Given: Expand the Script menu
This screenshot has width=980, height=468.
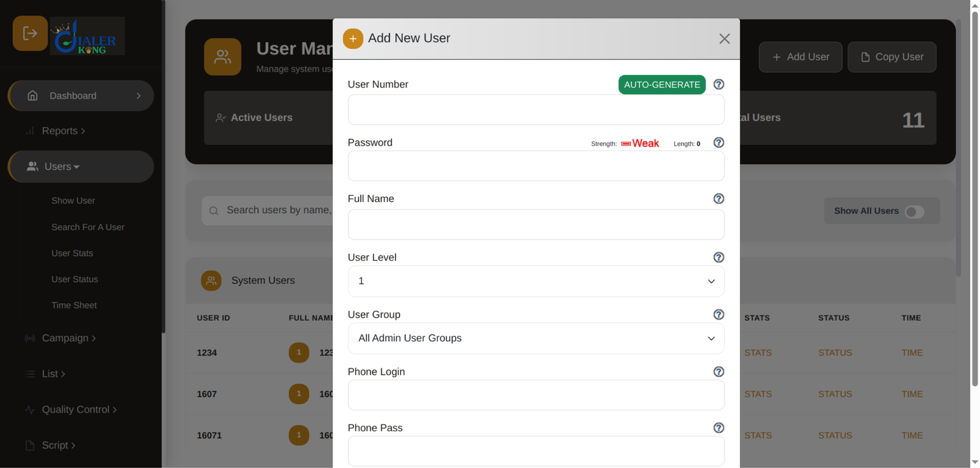Looking at the screenshot, I should coord(59,445).
